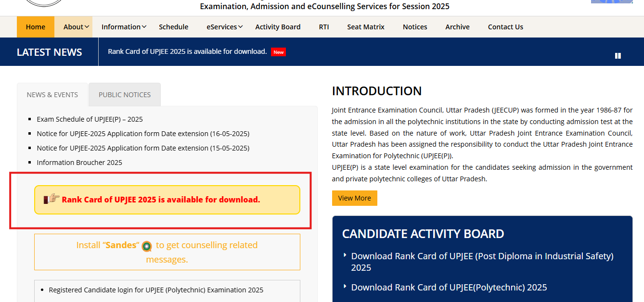Go to the Home menu item
644x302 pixels.
pyautogui.click(x=36, y=27)
